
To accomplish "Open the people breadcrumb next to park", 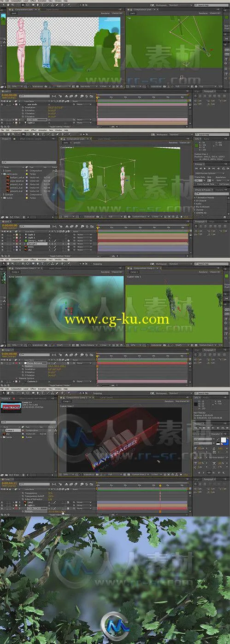I will [x=77, y=143].
